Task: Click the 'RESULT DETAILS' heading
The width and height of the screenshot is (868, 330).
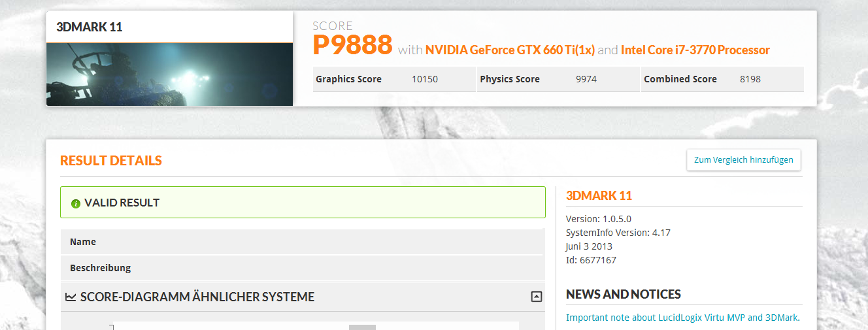Action: coord(111,161)
